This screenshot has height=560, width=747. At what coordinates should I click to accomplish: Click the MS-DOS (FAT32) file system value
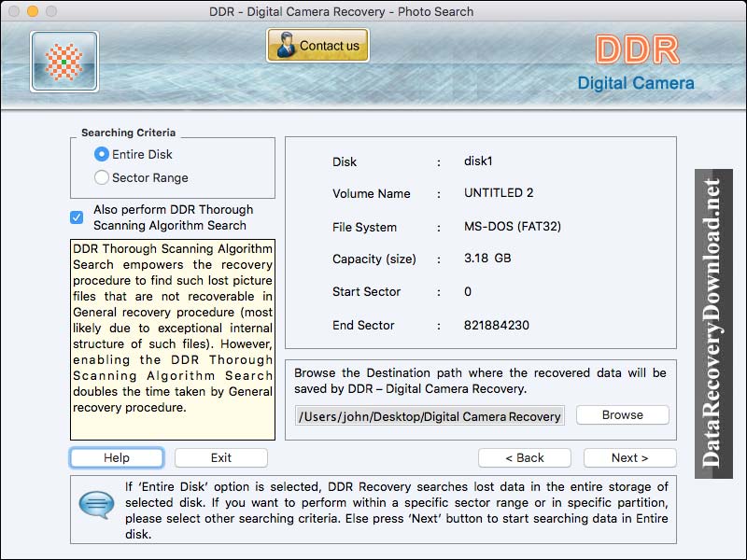pyautogui.click(x=513, y=226)
